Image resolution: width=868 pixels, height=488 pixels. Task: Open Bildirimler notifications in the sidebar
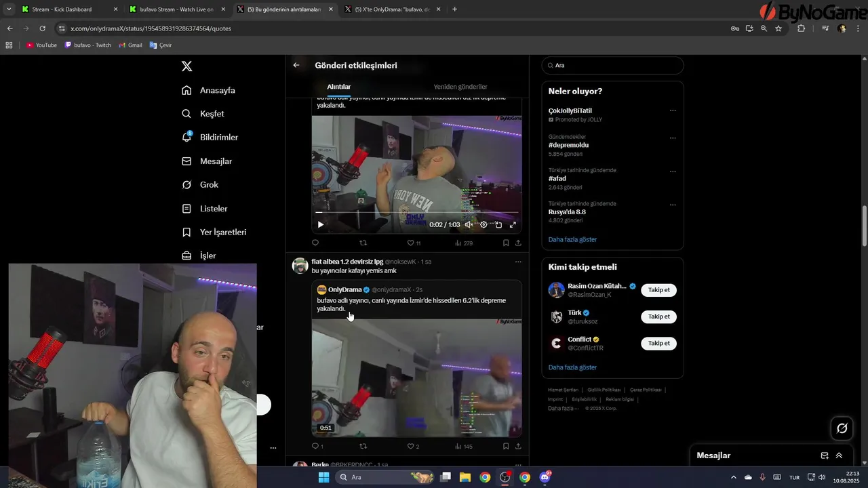coord(210,137)
